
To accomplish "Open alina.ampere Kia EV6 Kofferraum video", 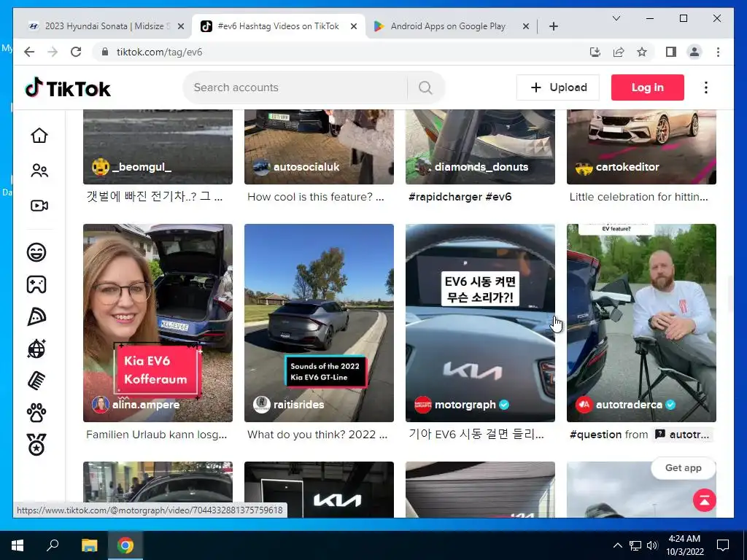I will [158, 323].
